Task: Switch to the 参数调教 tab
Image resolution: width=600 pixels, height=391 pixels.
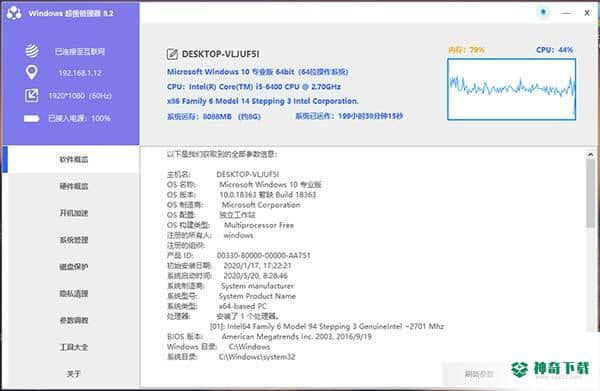Action: point(73,320)
